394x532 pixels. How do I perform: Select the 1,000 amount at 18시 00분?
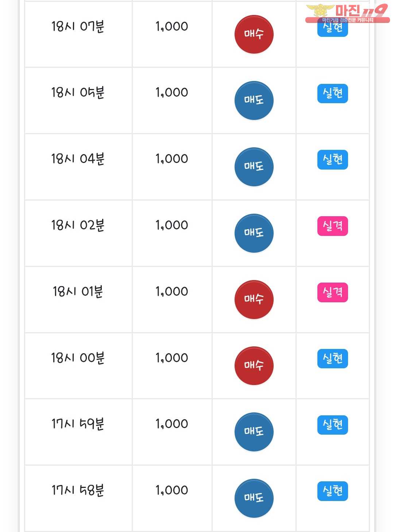tap(172, 358)
